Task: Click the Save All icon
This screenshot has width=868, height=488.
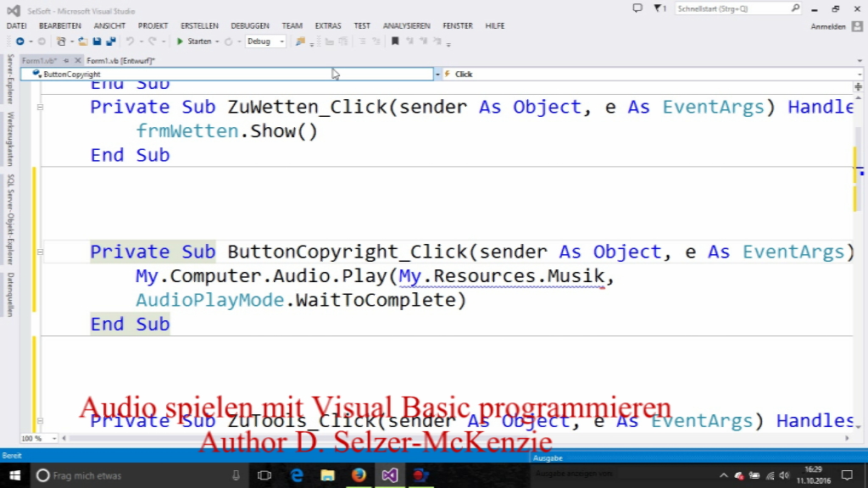Action: (x=112, y=41)
